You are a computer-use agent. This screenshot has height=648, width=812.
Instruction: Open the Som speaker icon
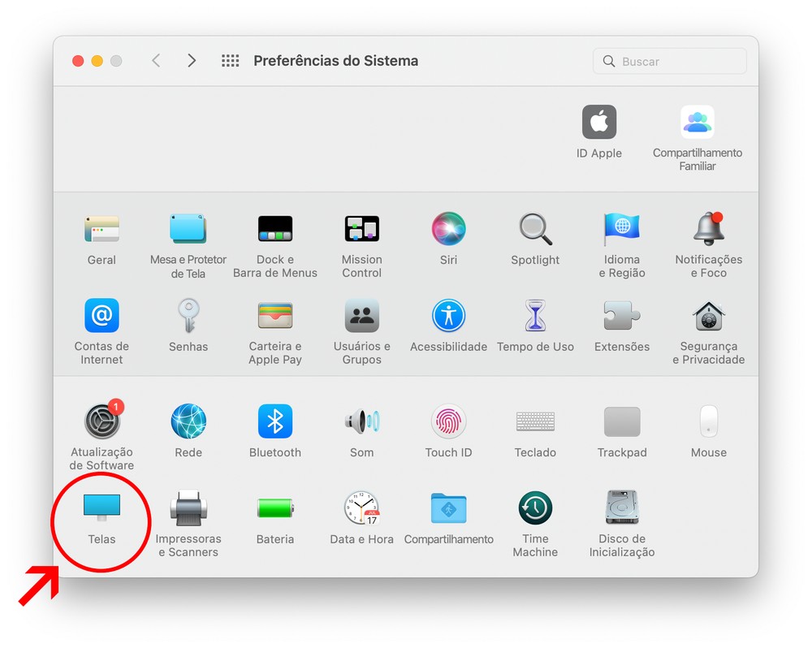point(361,421)
